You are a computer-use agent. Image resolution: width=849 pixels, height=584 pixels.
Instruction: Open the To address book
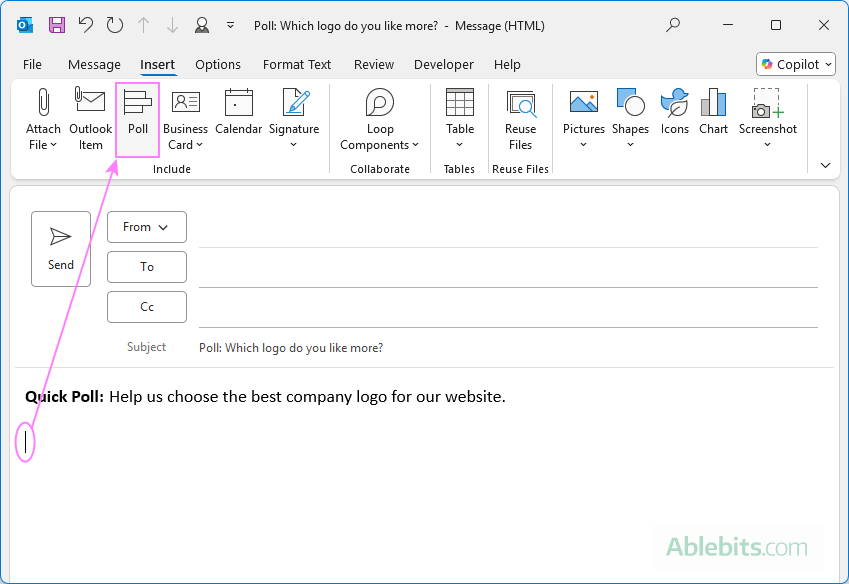(146, 267)
